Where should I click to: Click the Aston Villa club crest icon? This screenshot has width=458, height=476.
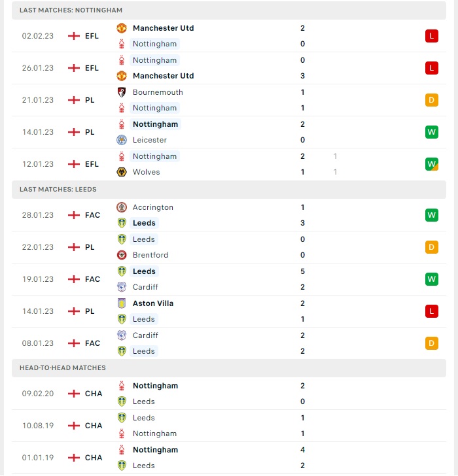[122, 303]
